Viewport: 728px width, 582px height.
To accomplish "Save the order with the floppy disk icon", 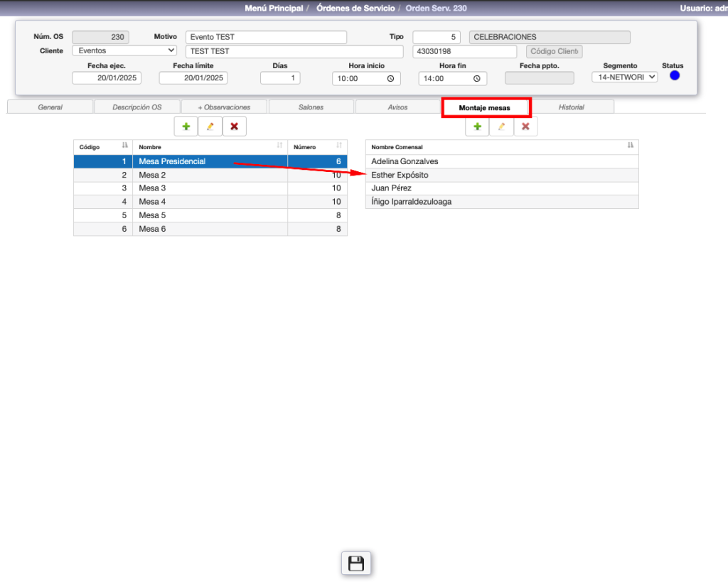I will coord(356,564).
